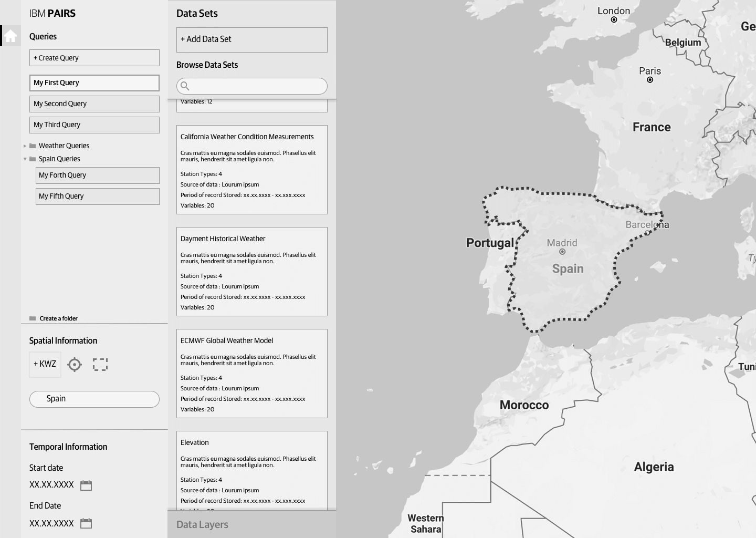Image resolution: width=756 pixels, height=538 pixels.
Task: Select the location targeting icon under Spatial Information
Action: 75,364
